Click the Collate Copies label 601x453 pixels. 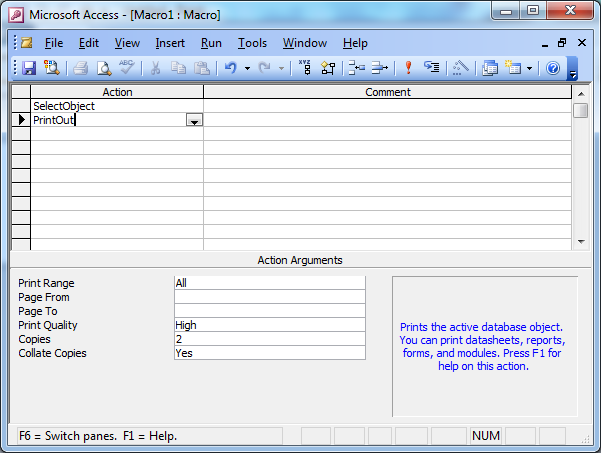pos(53,353)
